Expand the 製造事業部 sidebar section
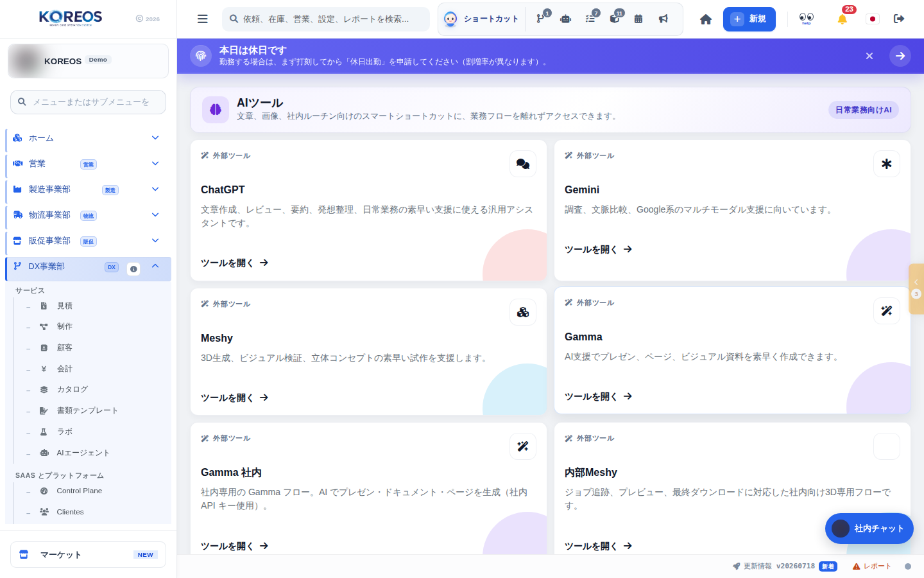 (x=89, y=189)
